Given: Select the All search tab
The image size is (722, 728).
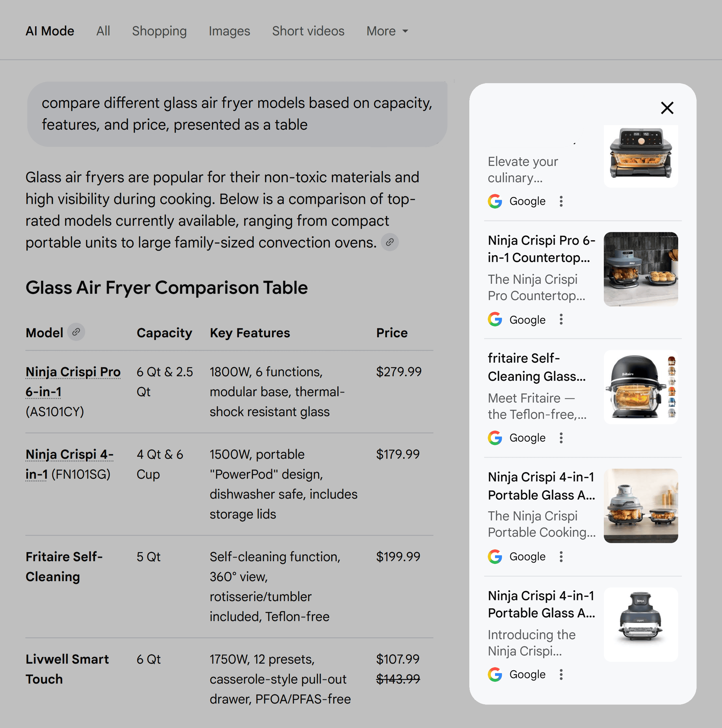Looking at the screenshot, I should pyautogui.click(x=103, y=31).
